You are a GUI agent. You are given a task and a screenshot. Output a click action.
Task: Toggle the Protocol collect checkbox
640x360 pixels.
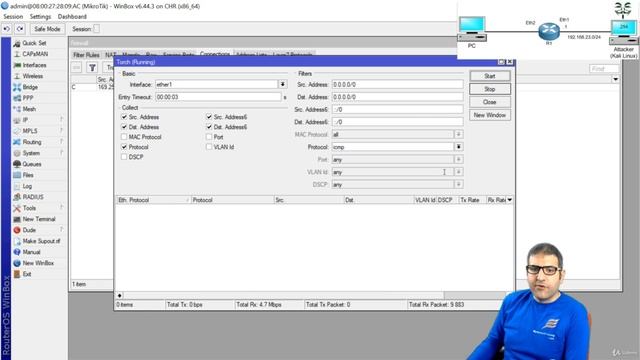[124, 147]
